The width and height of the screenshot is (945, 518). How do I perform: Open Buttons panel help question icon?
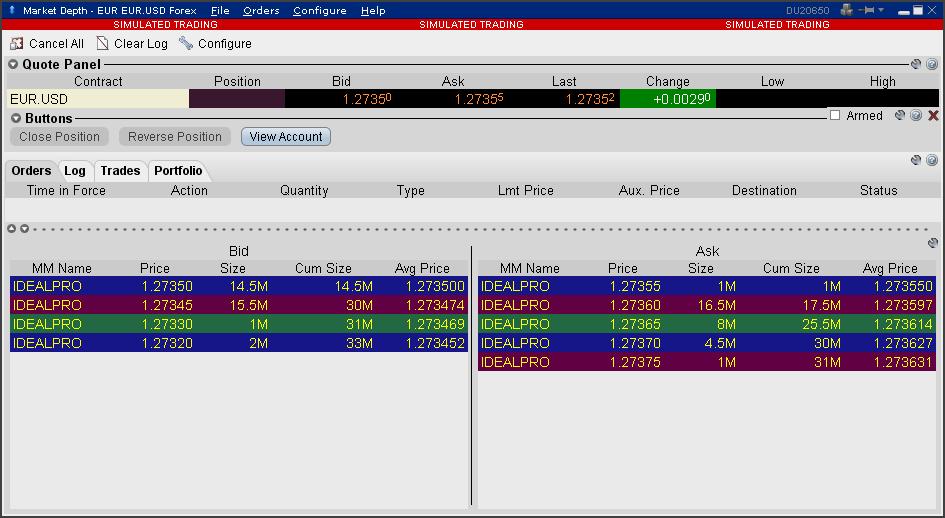pos(916,115)
